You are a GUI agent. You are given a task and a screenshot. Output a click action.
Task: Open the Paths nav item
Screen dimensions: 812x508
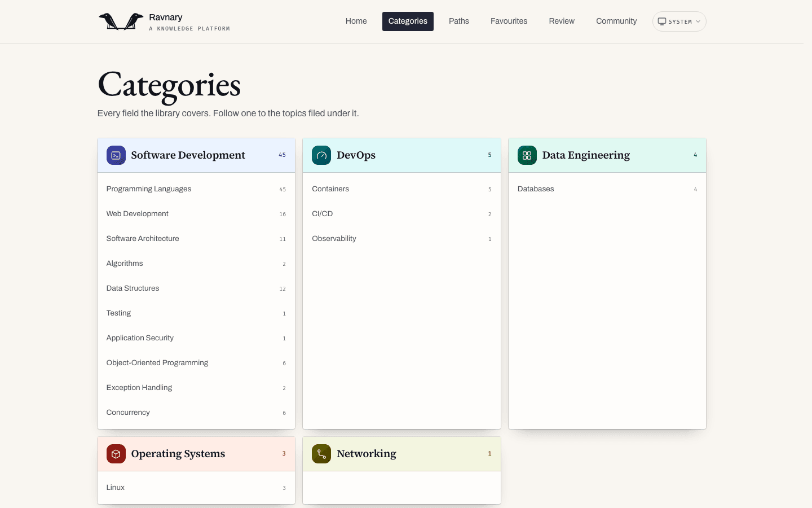(459, 21)
